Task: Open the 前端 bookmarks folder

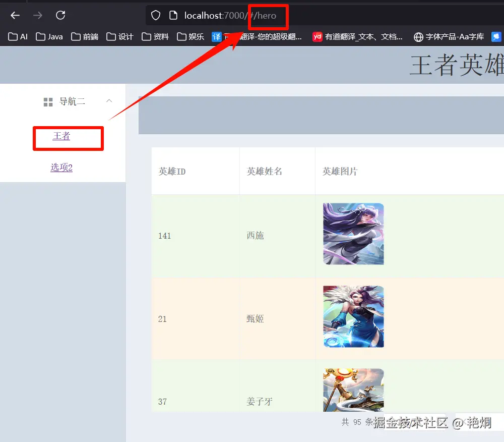Action: coord(84,36)
